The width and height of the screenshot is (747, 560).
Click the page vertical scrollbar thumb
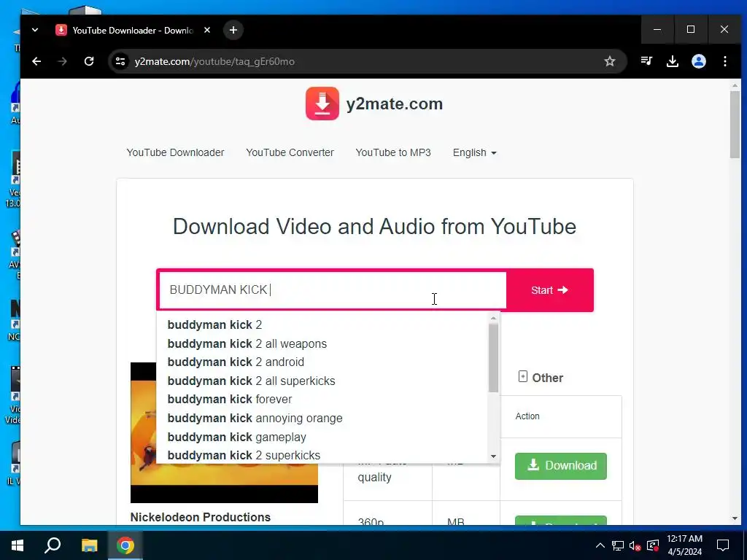click(735, 125)
